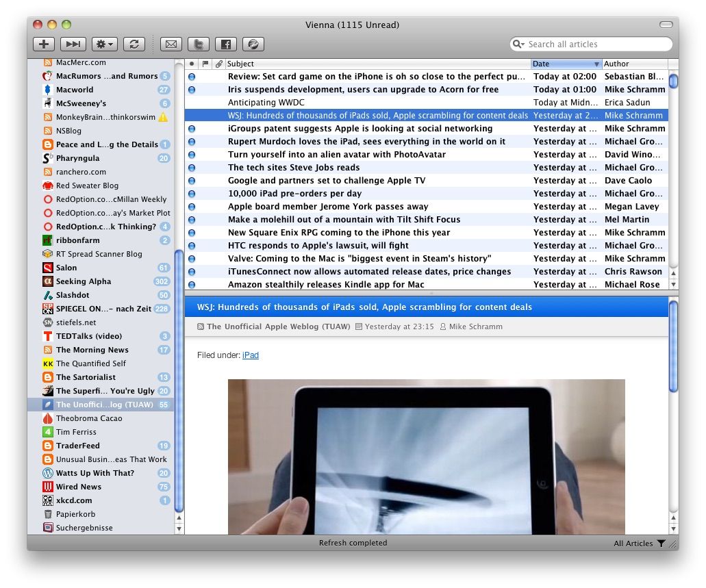Open the gear action dropdown menu

pyautogui.click(x=105, y=44)
